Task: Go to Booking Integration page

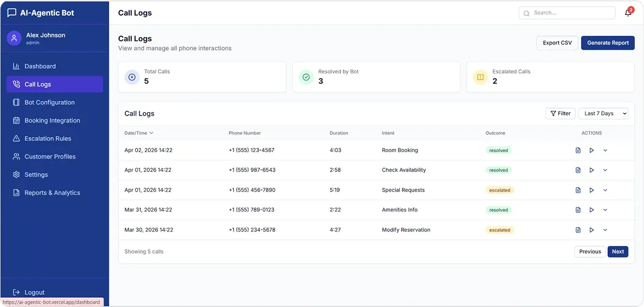Action: [x=55, y=120]
